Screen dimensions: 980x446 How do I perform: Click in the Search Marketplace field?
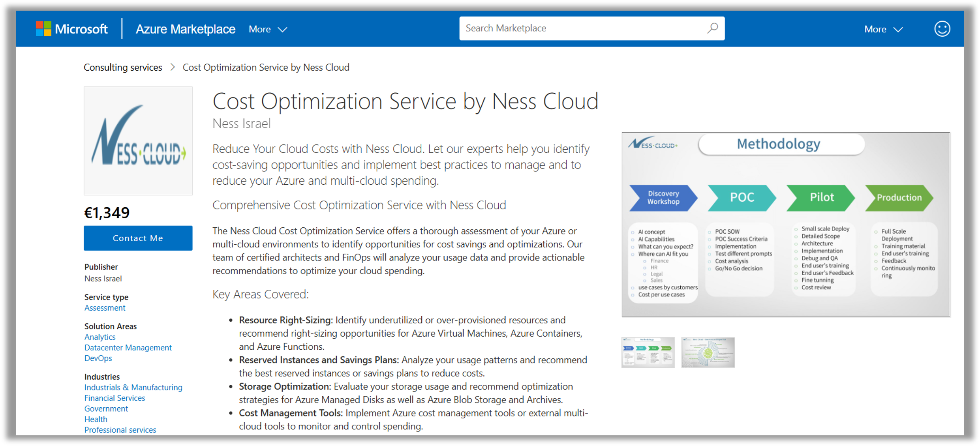pos(580,28)
